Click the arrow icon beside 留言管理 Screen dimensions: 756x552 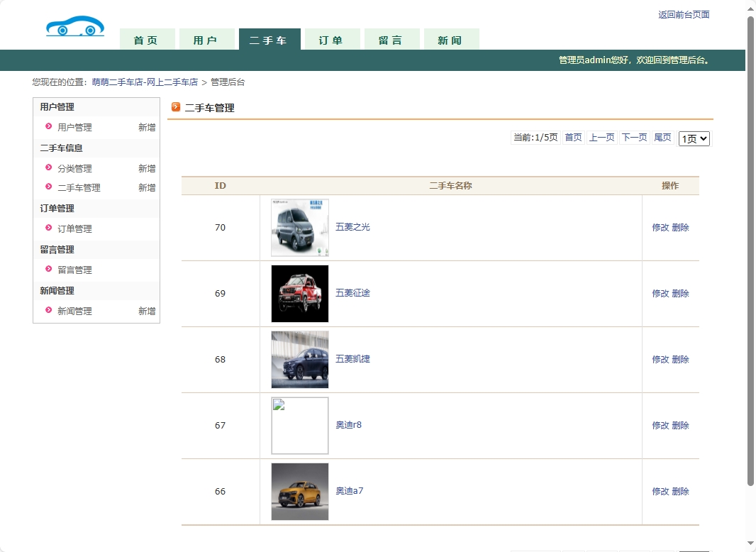coord(48,270)
